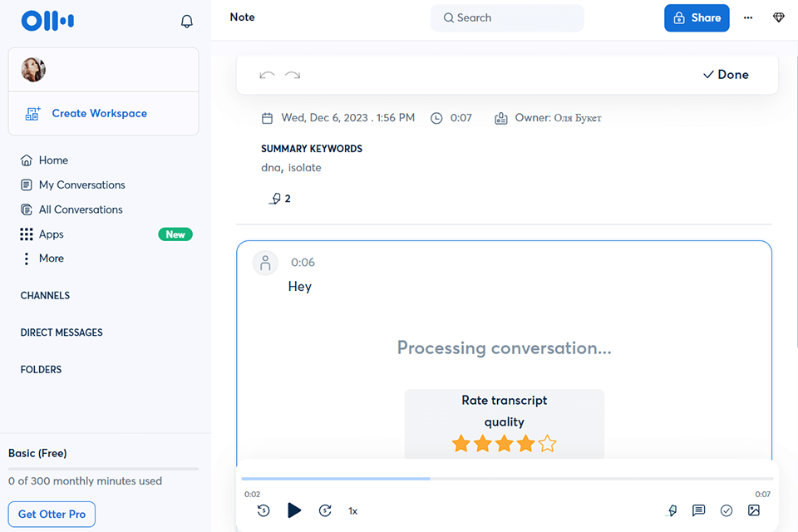Insert an image via player icon
798x532 pixels.
click(754, 510)
